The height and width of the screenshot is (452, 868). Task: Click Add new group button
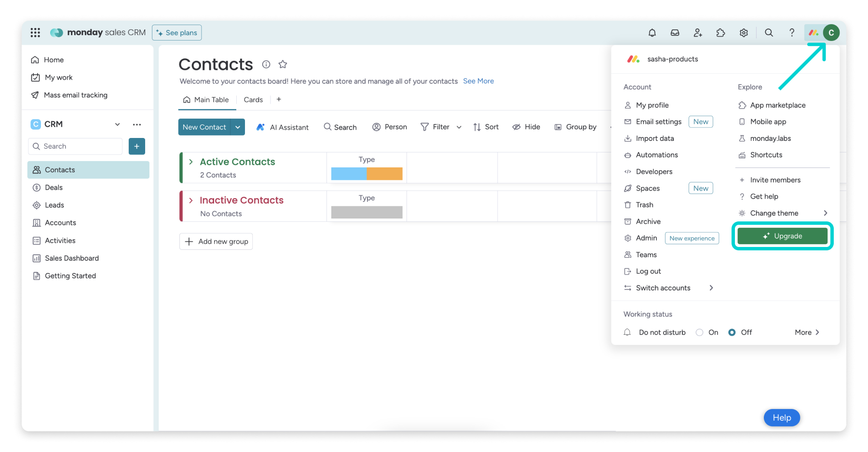pyautogui.click(x=216, y=241)
